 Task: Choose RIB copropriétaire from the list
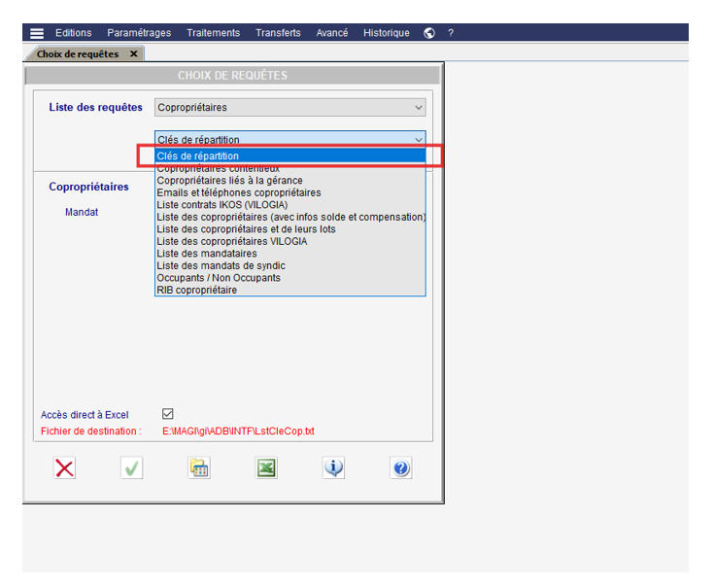point(196,290)
